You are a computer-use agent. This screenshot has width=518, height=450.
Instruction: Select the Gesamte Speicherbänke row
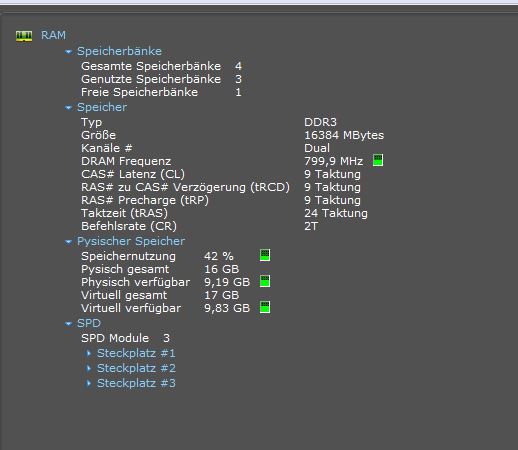[161, 66]
